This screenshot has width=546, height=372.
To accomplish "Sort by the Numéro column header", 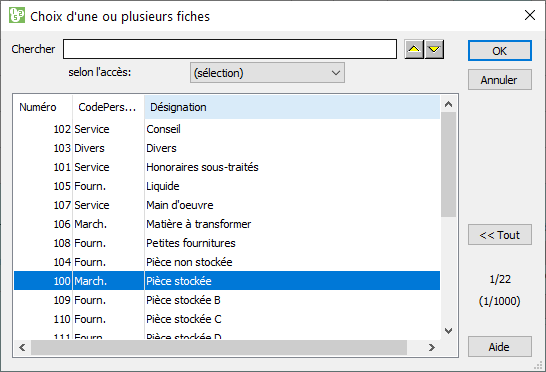I will pos(43,107).
